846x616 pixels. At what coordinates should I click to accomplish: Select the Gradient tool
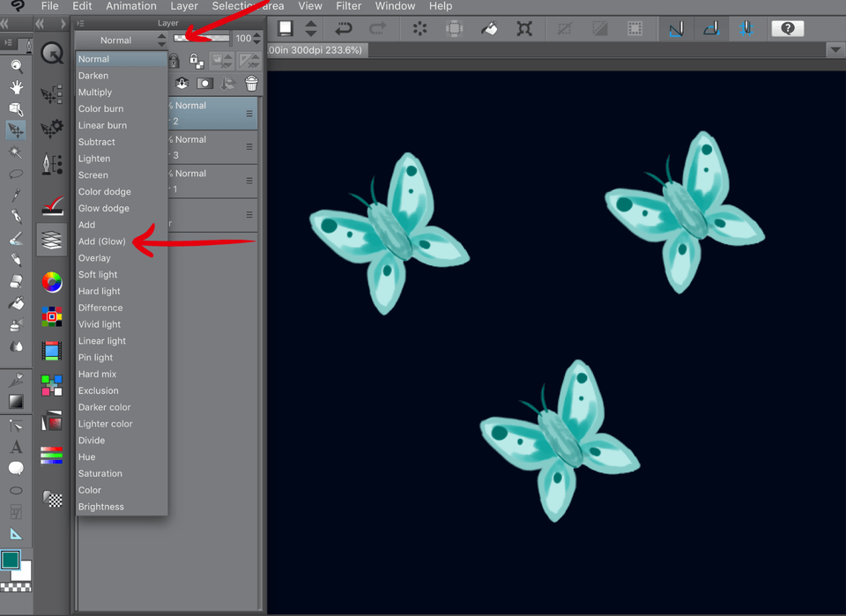[x=16, y=401]
